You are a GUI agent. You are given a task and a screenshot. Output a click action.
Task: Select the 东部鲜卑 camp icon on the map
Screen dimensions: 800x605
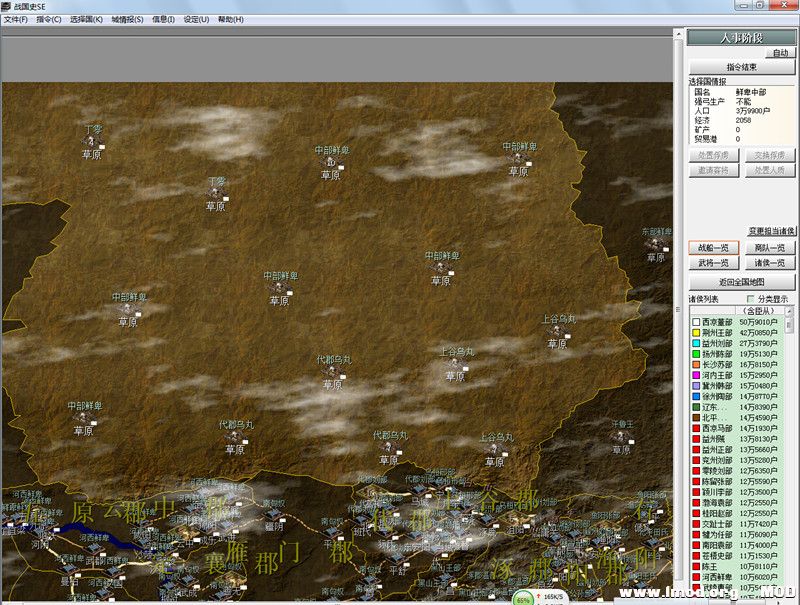pyautogui.click(x=654, y=244)
